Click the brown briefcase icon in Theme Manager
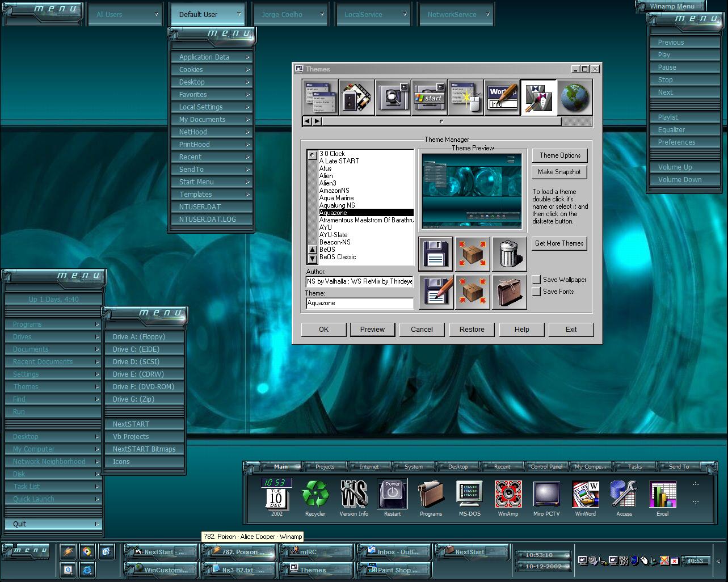 pyautogui.click(x=509, y=292)
